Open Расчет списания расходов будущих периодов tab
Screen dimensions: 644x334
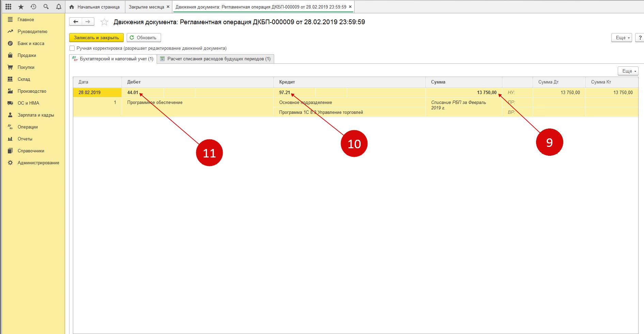coord(216,59)
